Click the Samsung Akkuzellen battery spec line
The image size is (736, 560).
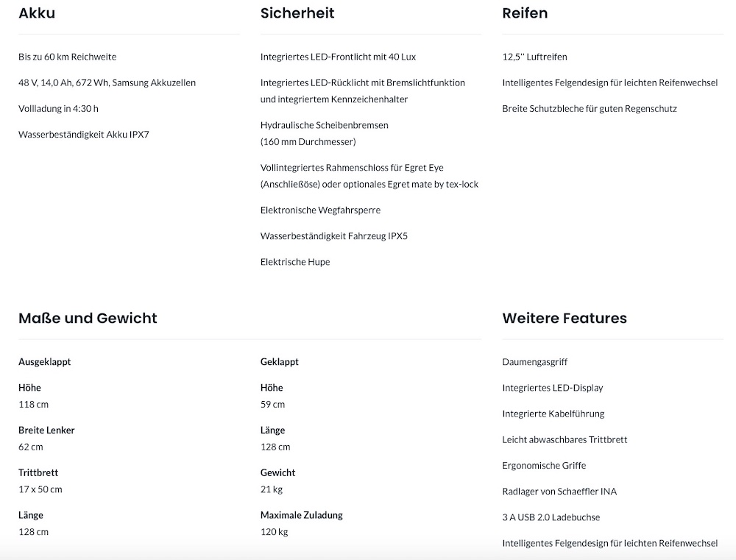coord(107,82)
